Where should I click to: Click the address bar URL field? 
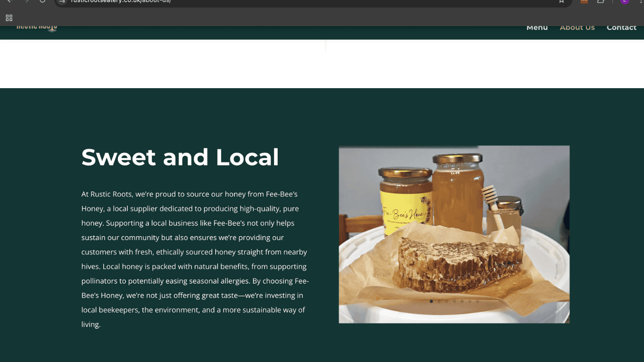point(311,2)
